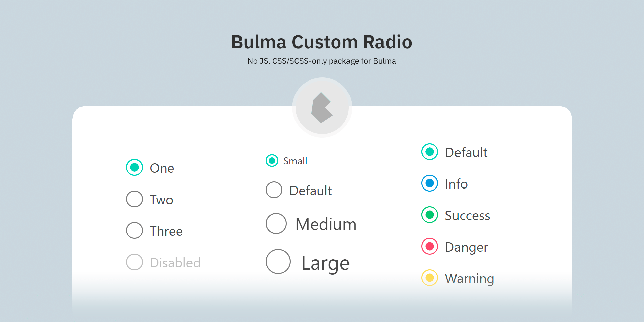Select the Warning radio button
The height and width of the screenshot is (322, 644).
[x=429, y=278]
